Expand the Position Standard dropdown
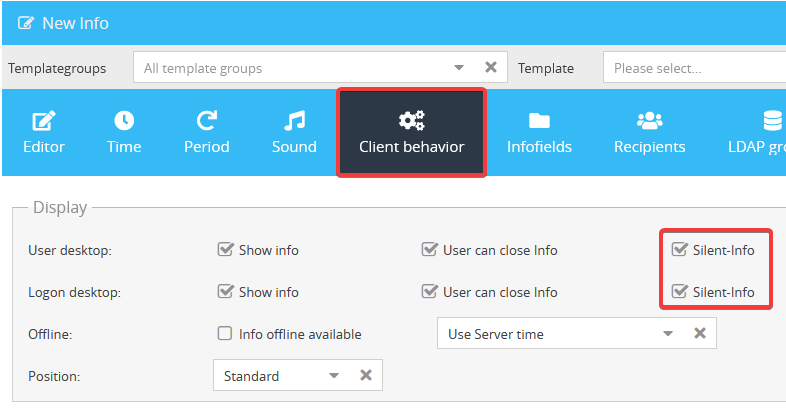Viewport: 786px width, 418px height. pyautogui.click(x=334, y=376)
